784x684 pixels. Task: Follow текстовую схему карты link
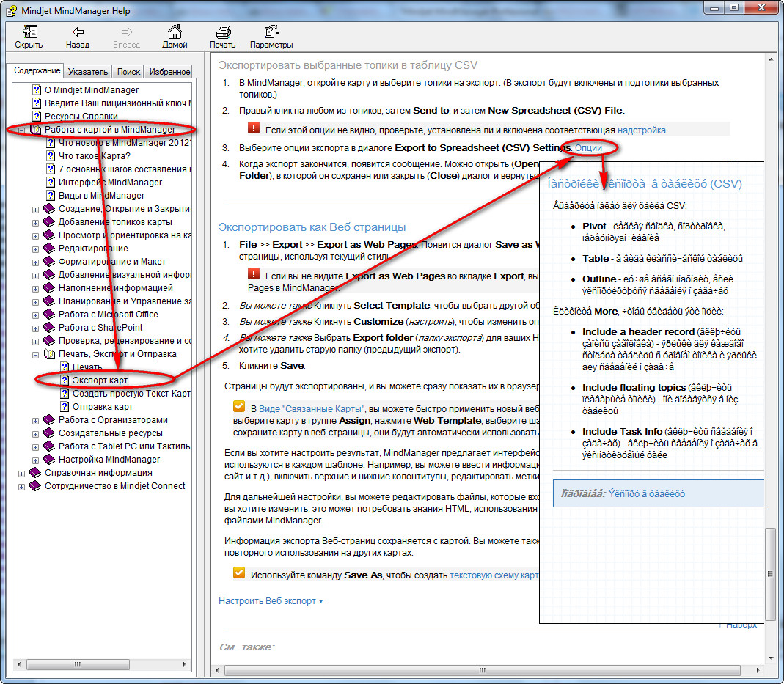(x=494, y=575)
